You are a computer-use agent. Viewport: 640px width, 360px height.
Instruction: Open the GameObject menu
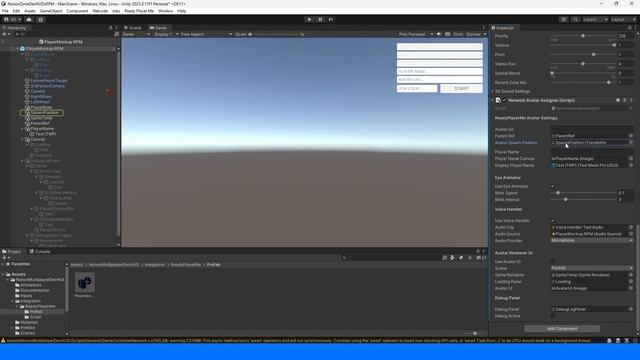[51, 11]
